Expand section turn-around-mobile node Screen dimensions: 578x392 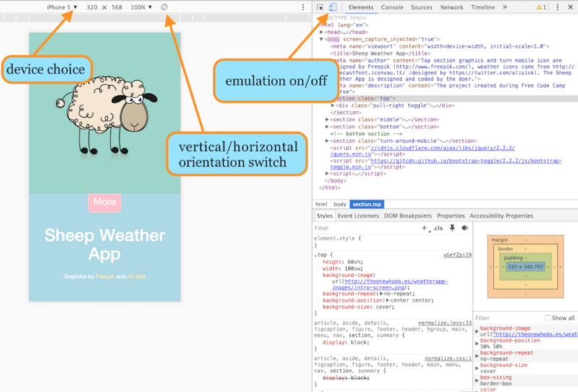(x=327, y=141)
